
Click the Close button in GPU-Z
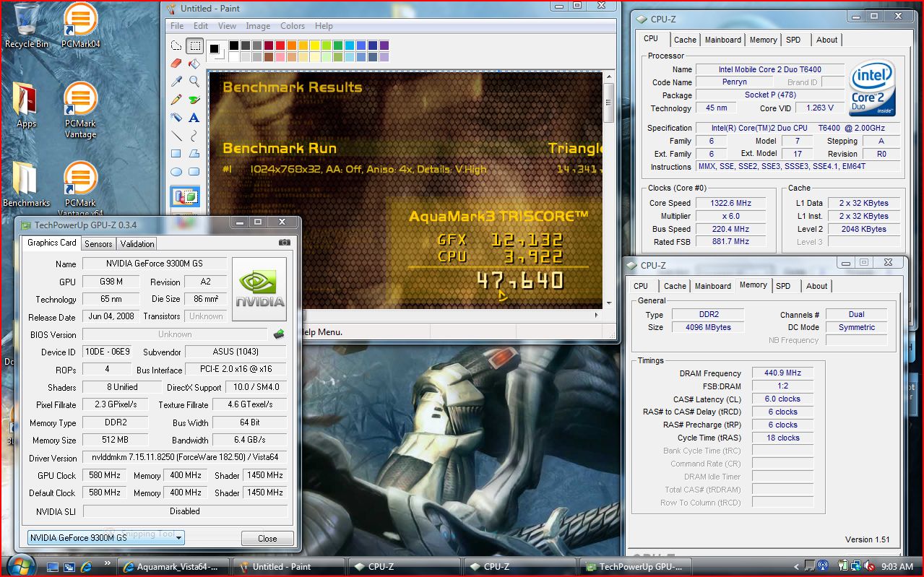[267, 538]
